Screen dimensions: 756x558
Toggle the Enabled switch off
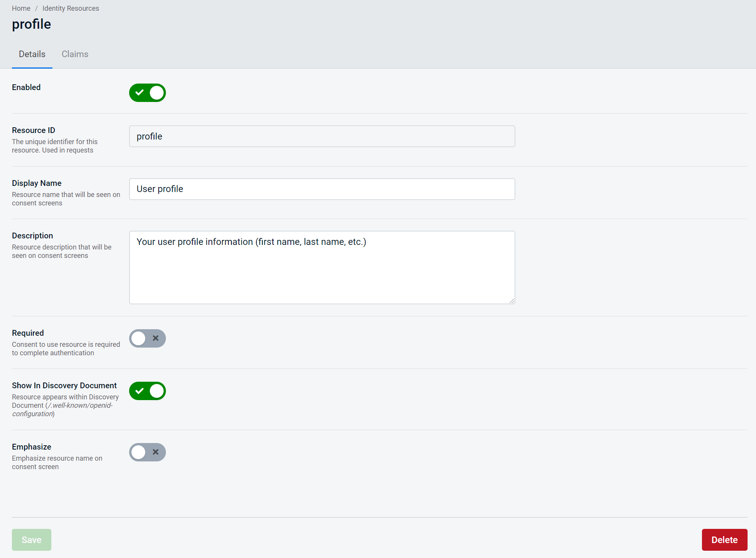[147, 93]
